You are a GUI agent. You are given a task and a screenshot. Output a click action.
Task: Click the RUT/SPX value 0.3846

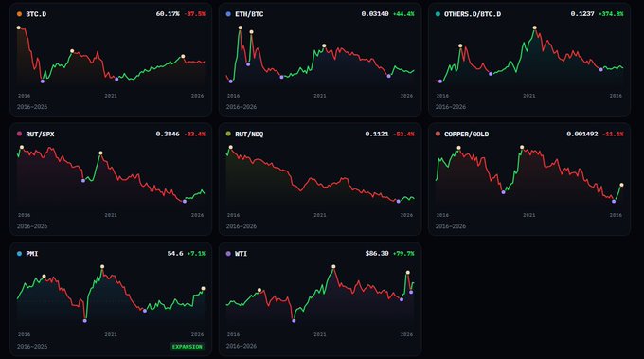[x=168, y=134]
